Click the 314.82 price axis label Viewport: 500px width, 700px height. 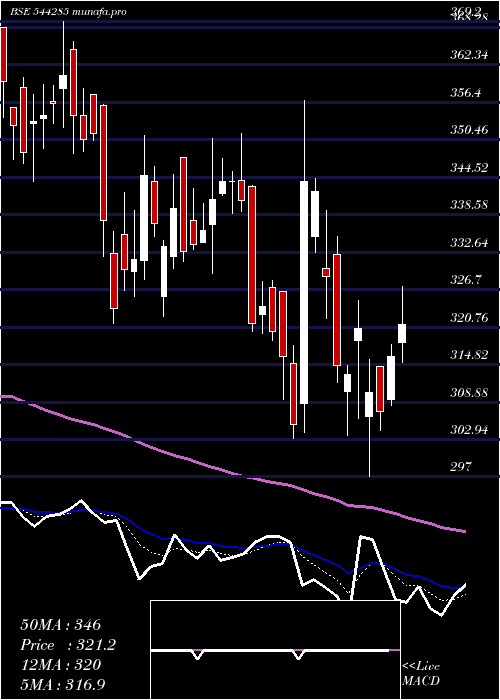469,355
